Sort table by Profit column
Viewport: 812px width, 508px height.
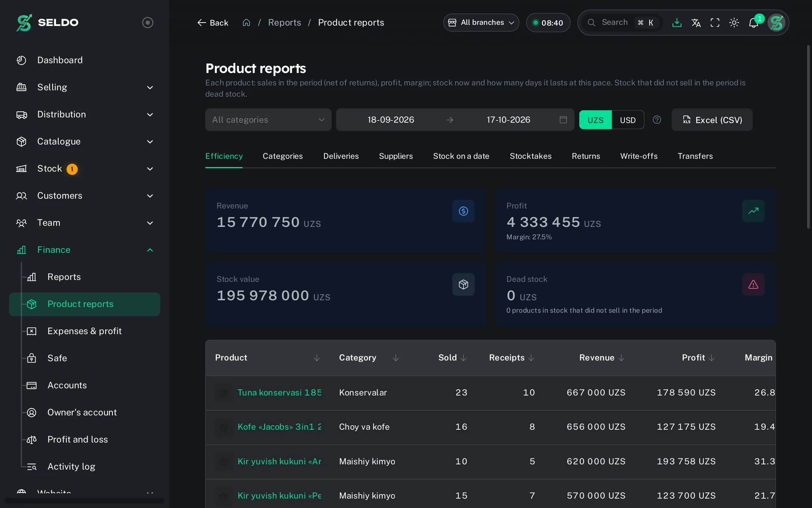tap(698, 357)
